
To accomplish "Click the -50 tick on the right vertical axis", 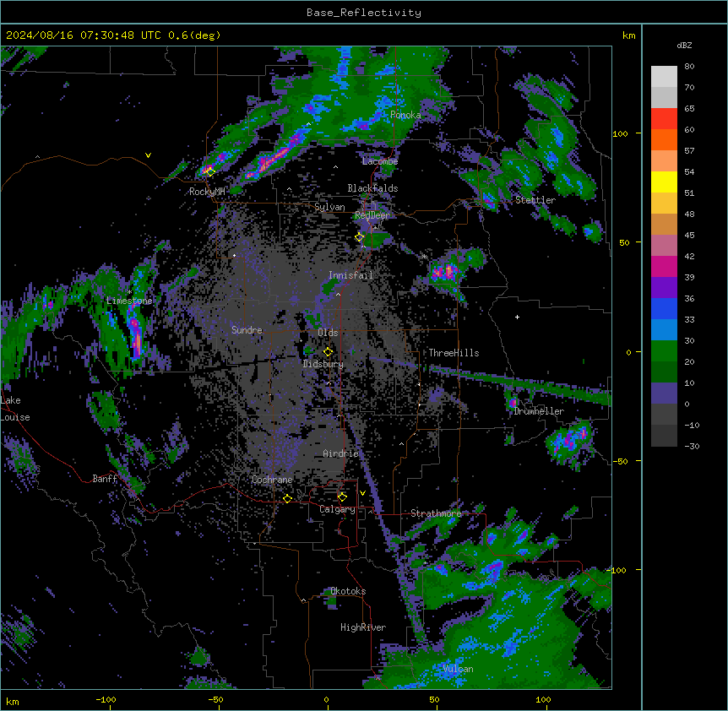I will coord(620,461).
